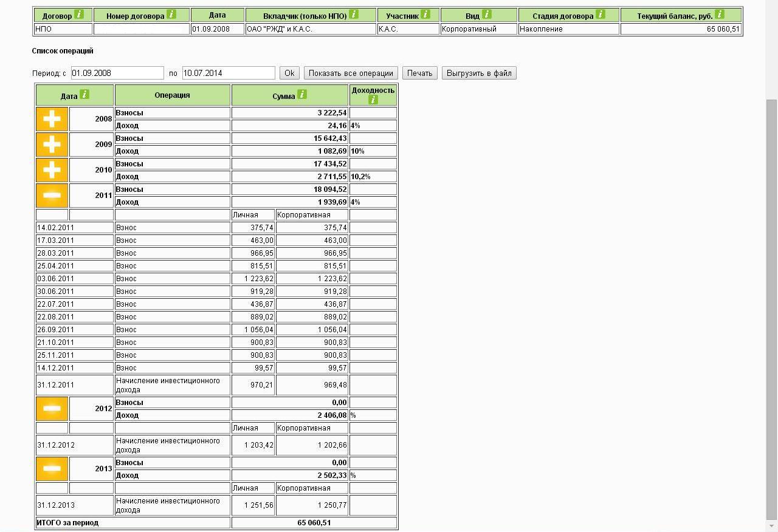Collapse the 2013 year operations

52,469
